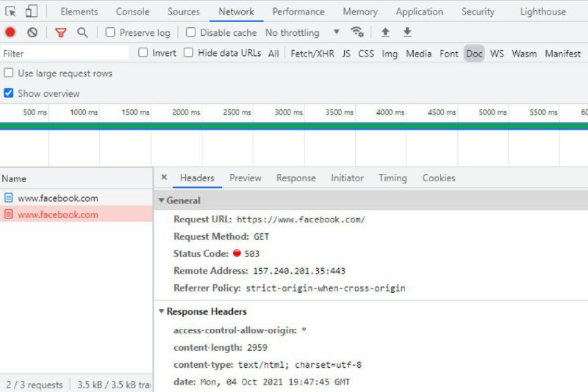Open network conditions wifi icon

pos(357,32)
